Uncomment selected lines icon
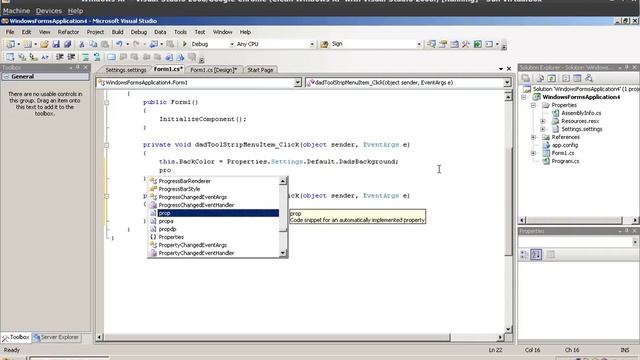Screen dimensions: 640x360 (97, 57)
